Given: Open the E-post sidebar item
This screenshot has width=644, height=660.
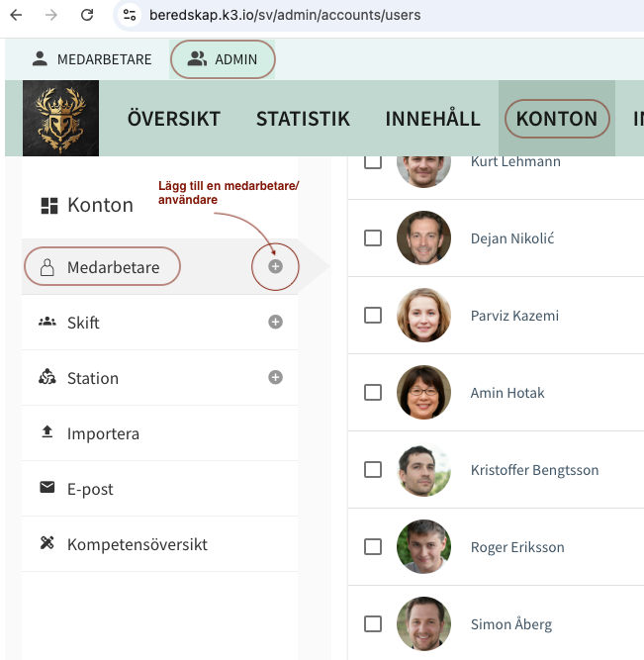Looking at the screenshot, I should (x=92, y=489).
